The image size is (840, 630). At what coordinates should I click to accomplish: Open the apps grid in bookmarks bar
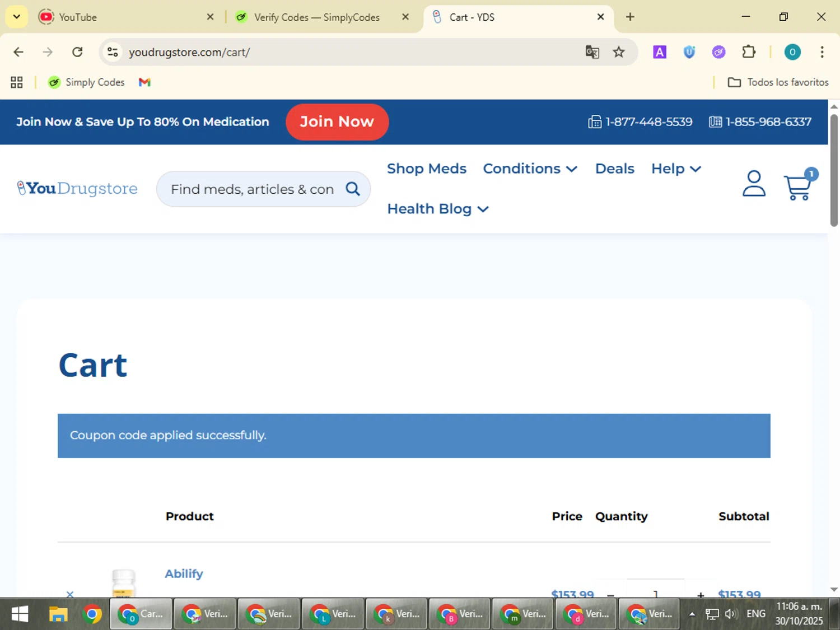point(17,82)
